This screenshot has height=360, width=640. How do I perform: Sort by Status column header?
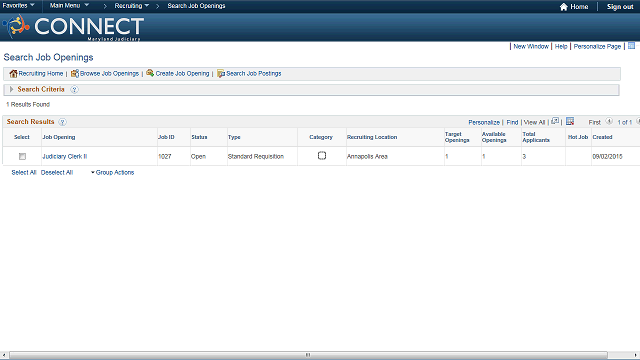[199, 137]
